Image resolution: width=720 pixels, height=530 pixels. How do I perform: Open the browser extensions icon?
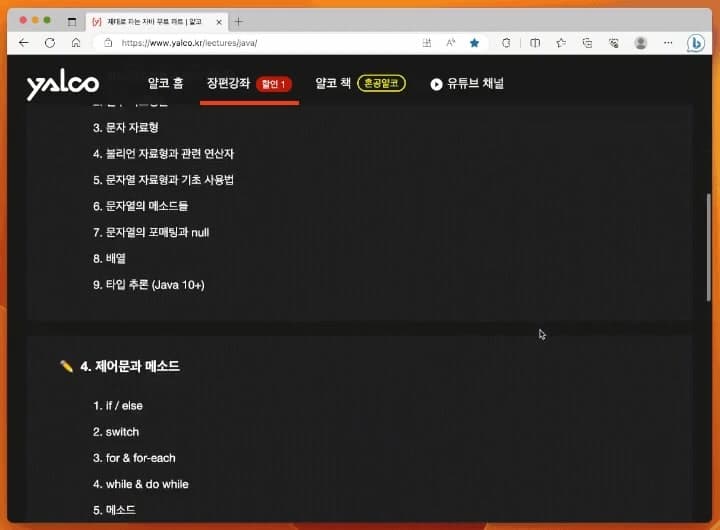(506, 43)
